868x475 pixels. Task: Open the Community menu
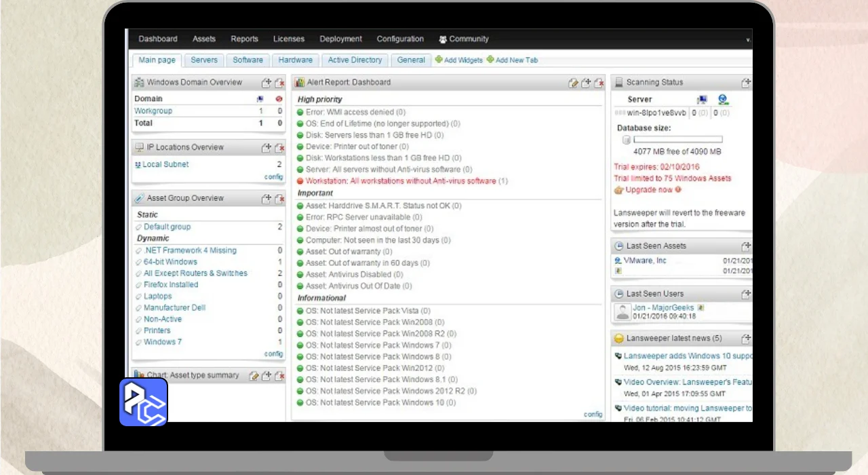click(x=464, y=39)
